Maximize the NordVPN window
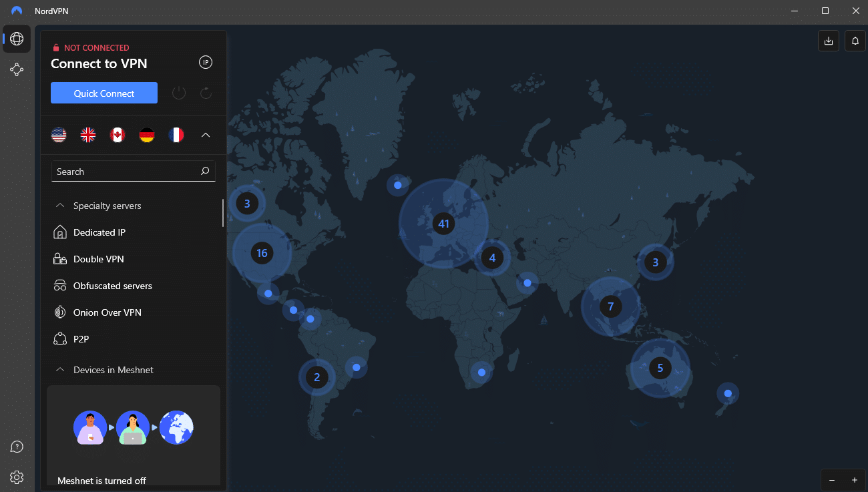Viewport: 868px width, 492px height. click(825, 11)
